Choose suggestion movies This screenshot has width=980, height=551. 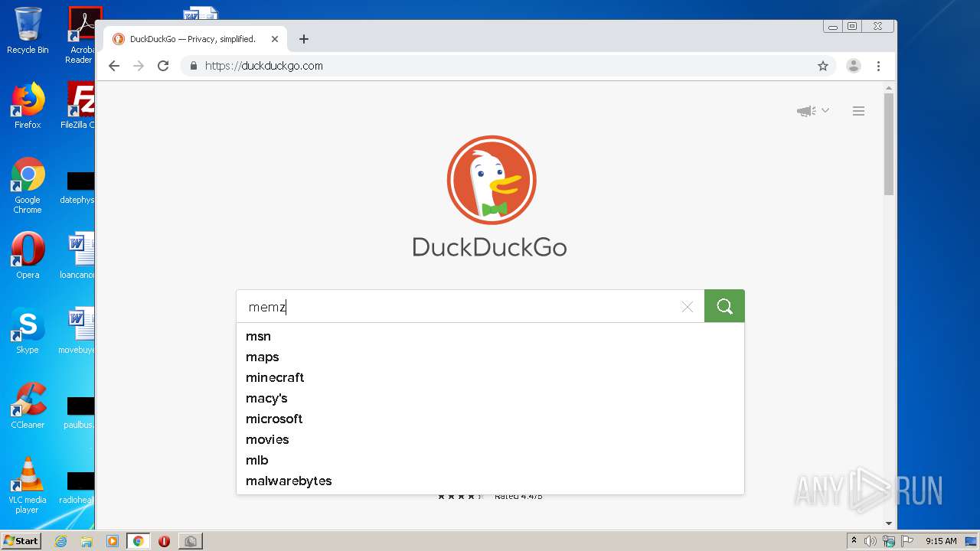point(490,439)
